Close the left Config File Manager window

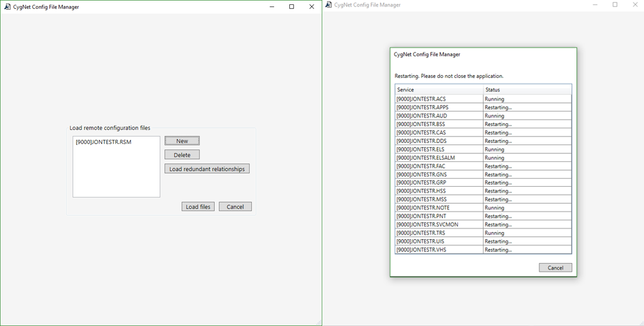311,7
